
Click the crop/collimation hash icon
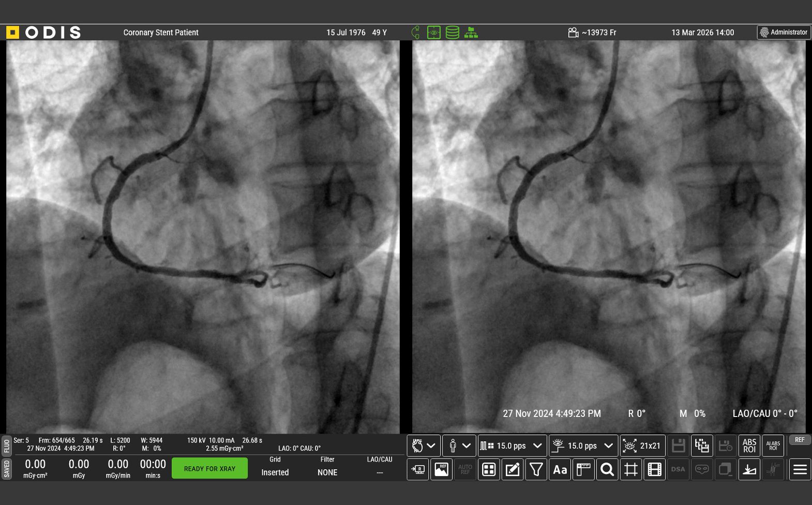(631, 469)
